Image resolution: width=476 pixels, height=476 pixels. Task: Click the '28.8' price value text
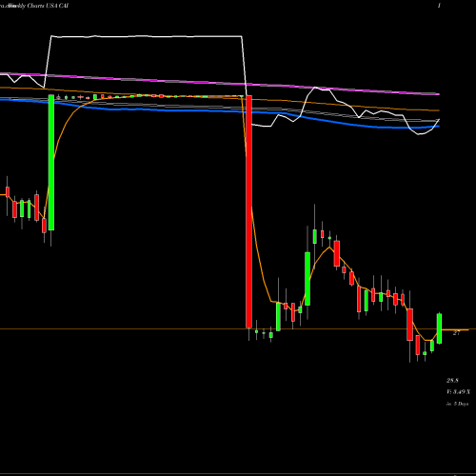[x=452, y=380]
